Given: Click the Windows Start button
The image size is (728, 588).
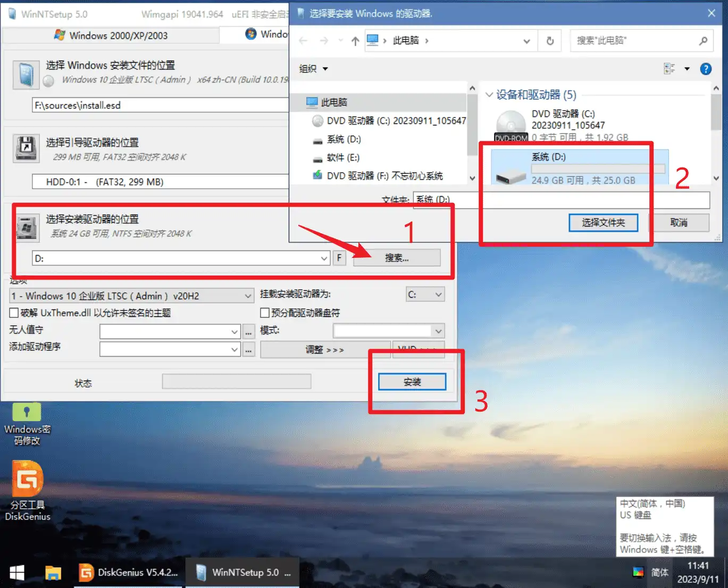Looking at the screenshot, I should click(x=17, y=573).
